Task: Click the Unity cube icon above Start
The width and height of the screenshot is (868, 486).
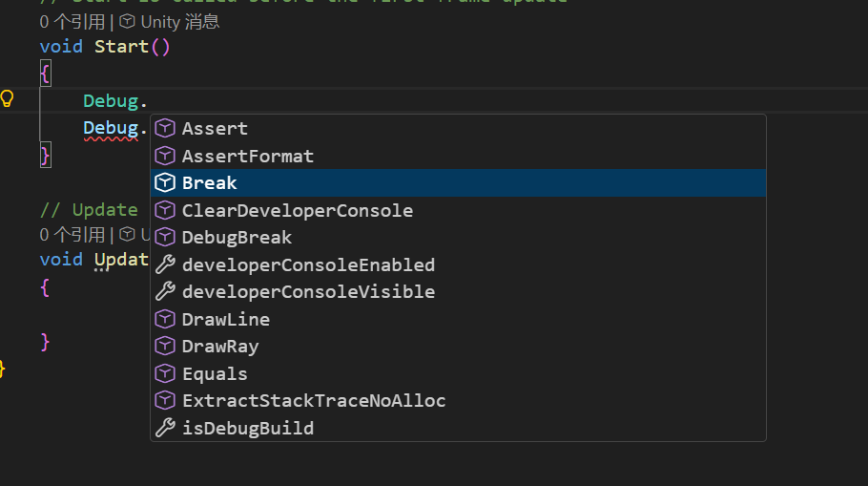Action: [127, 22]
